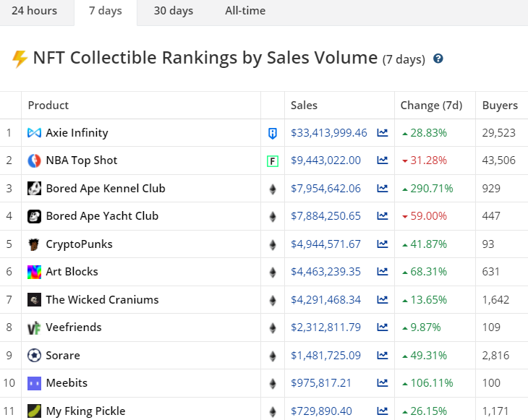
Task: Open Axie Infinity sales chart icon
Action: pyautogui.click(x=382, y=132)
